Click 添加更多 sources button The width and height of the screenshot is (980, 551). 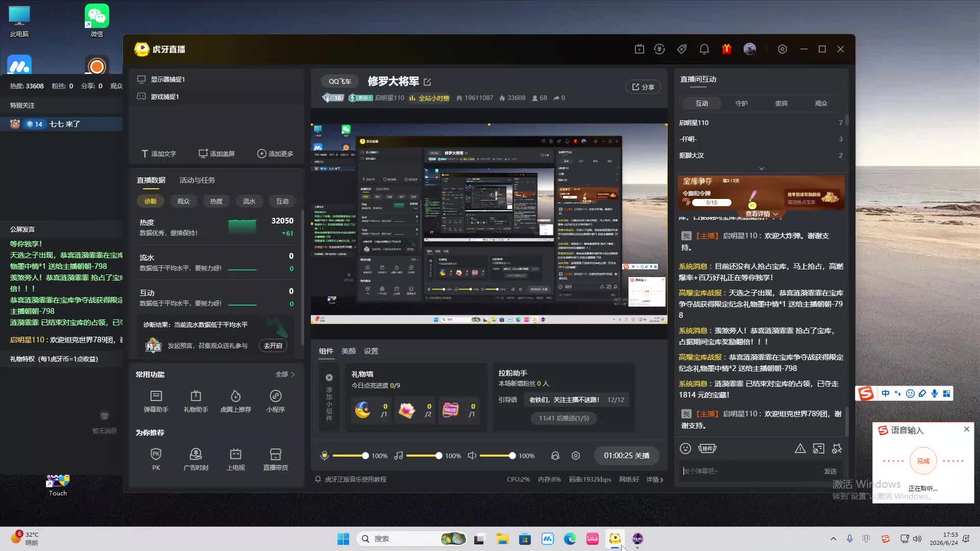pos(275,154)
